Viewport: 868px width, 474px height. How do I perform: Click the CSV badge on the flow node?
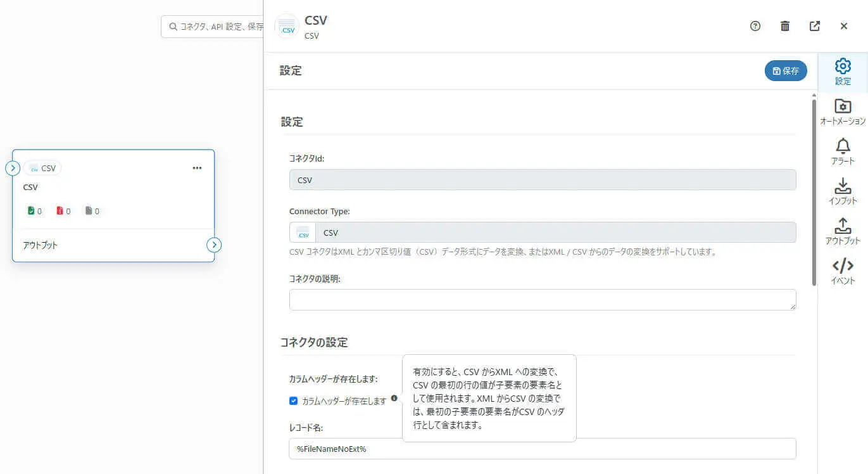point(42,169)
